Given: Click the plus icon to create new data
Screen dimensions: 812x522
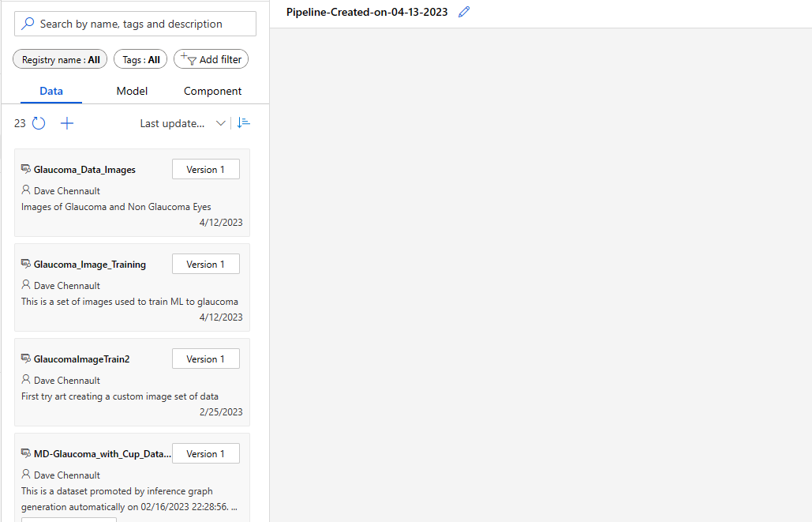Looking at the screenshot, I should pyautogui.click(x=67, y=123).
